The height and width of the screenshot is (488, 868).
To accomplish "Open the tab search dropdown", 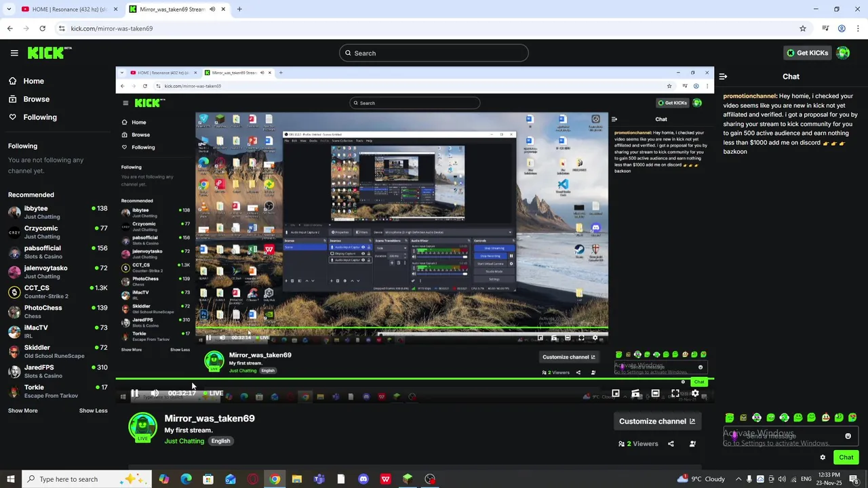I will (9, 9).
